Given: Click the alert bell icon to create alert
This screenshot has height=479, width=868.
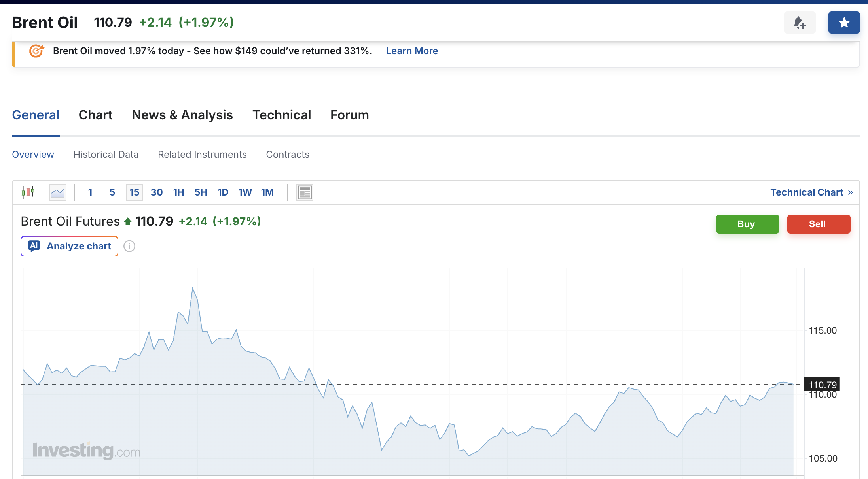Looking at the screenshot, I should [x=800, y=23].
